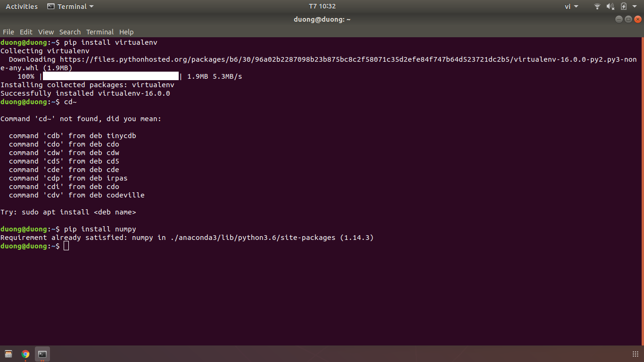Screen dimensions: 644x362
Task: Click "command 'cdp' from deb irpas" line
Action: 68,178
